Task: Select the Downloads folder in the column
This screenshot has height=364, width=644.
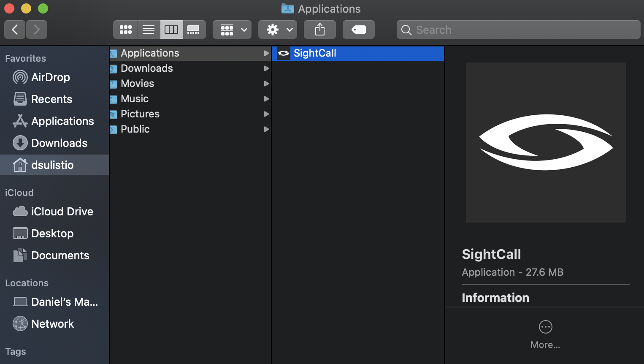Action: tap(190, 68)
